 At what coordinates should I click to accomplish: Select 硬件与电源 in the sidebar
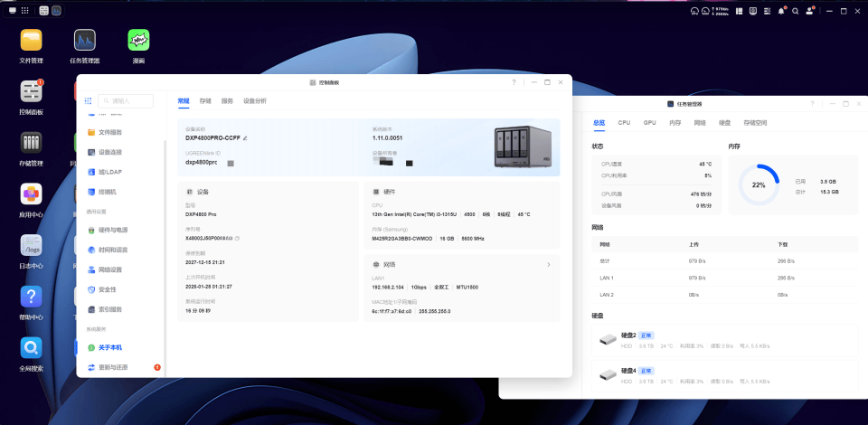(112, 230)
